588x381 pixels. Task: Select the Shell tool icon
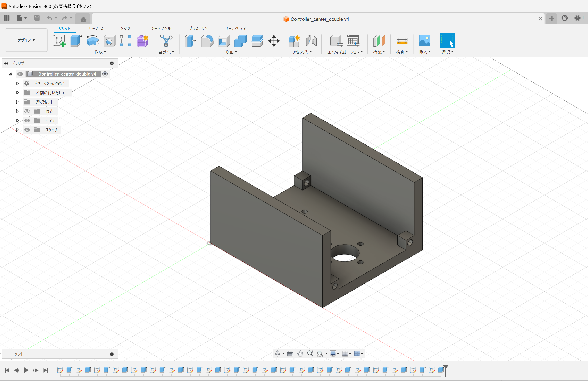point(224,41)
